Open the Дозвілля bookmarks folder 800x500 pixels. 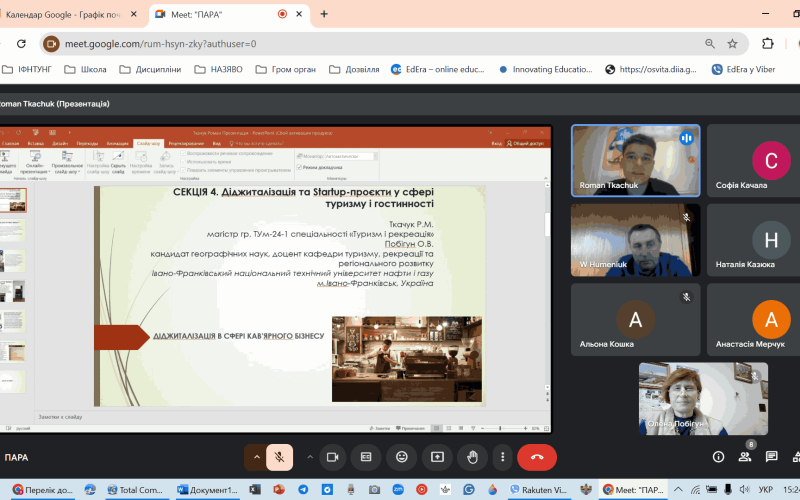click(x=355, y=69)
